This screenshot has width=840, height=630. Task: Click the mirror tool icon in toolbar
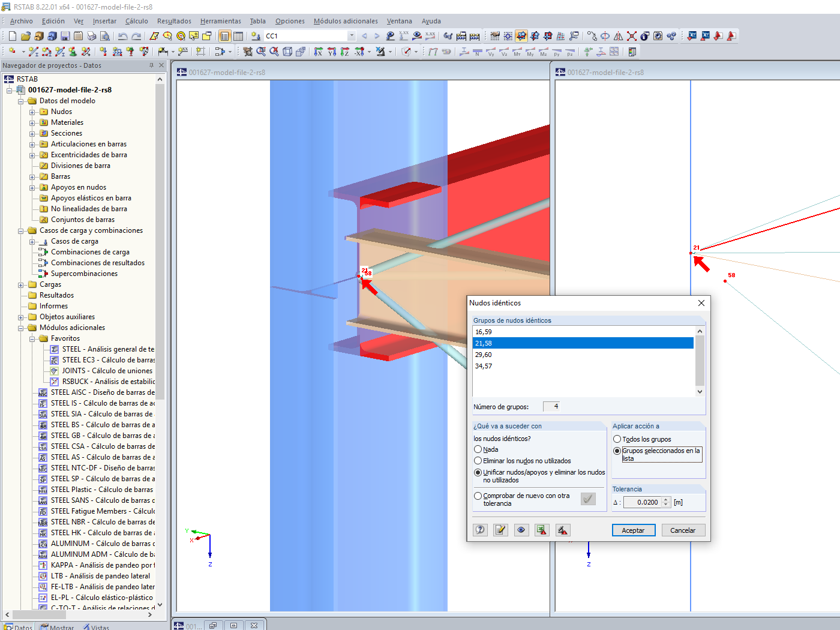pos(619,36)
